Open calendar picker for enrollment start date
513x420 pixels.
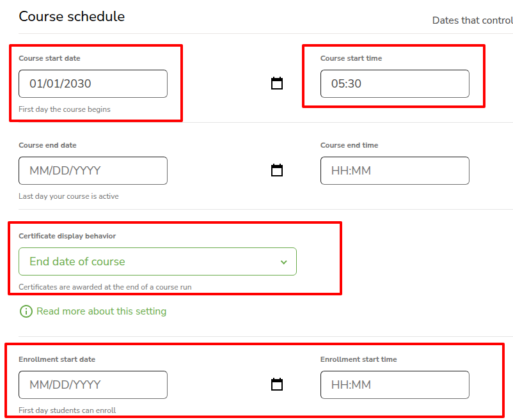277,384
